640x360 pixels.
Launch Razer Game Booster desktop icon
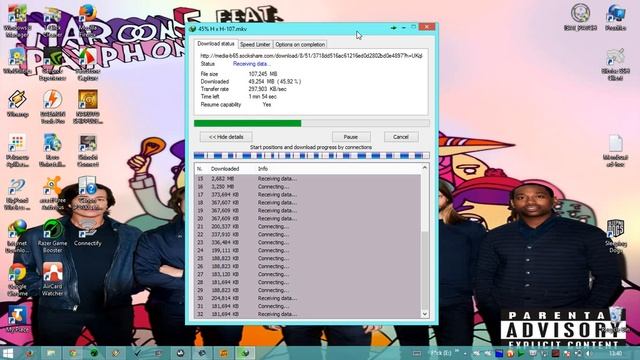point(52,236)
